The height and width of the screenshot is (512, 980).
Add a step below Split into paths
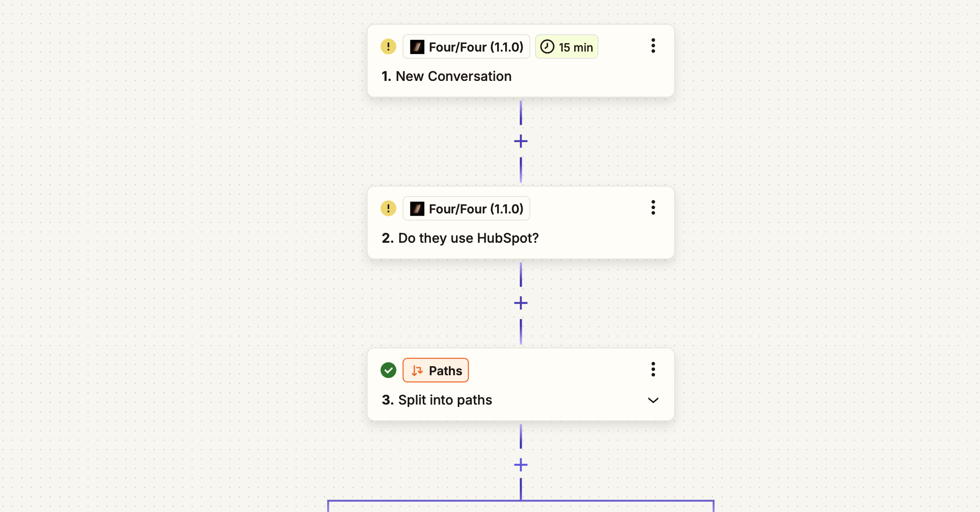521,465
